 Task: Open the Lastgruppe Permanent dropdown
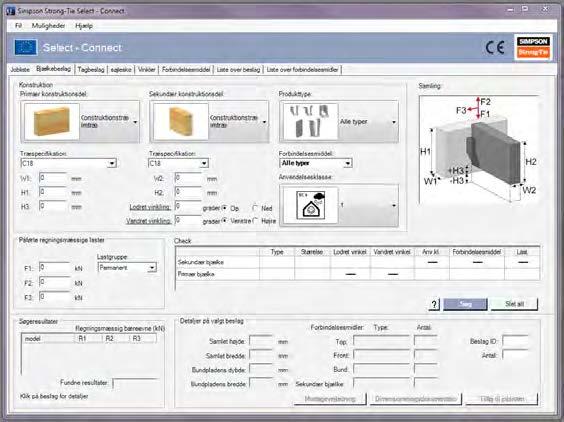[127, 268]
